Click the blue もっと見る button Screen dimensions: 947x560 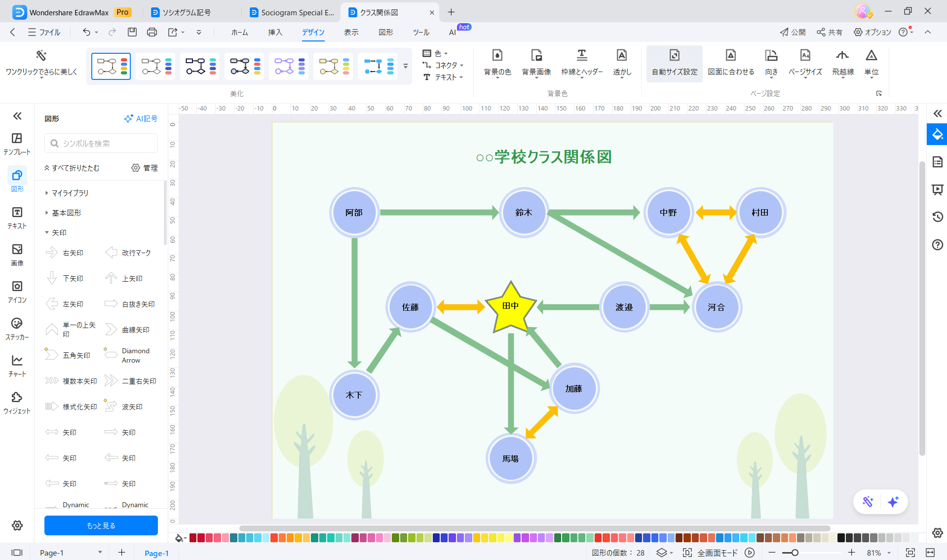pyautogui.click(x=101, y=525)
